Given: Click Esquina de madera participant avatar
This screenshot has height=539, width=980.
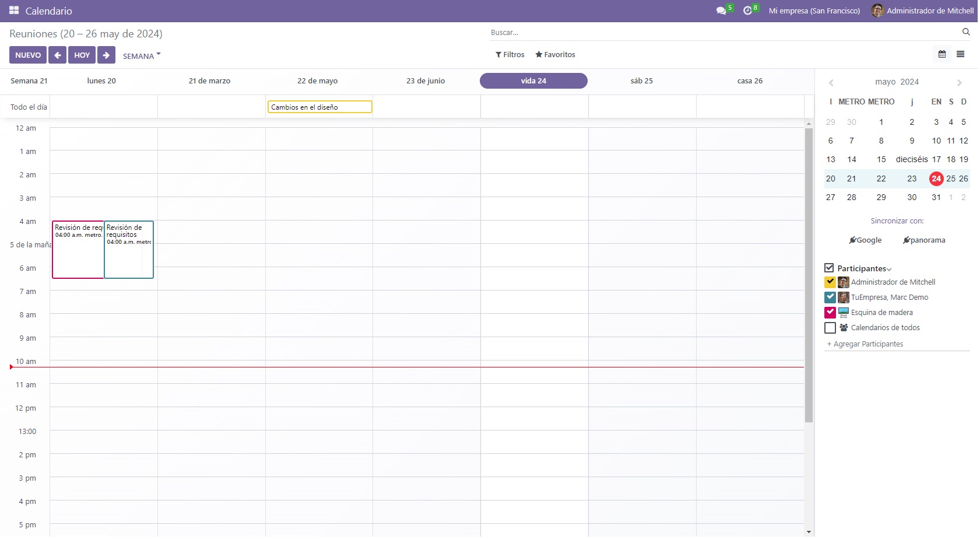Looking at the screenshot, I should pyautogui.click(x=844, y=313).
